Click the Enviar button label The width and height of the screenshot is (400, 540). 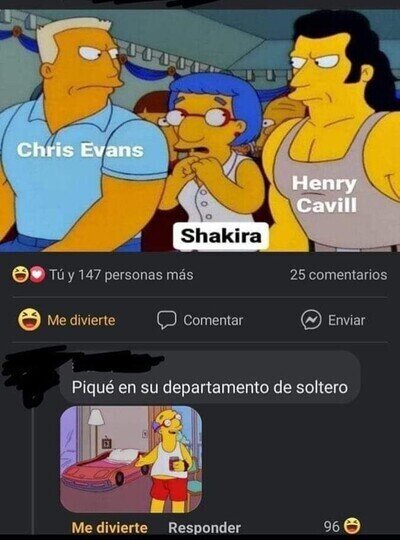click(x=346, y=320)
